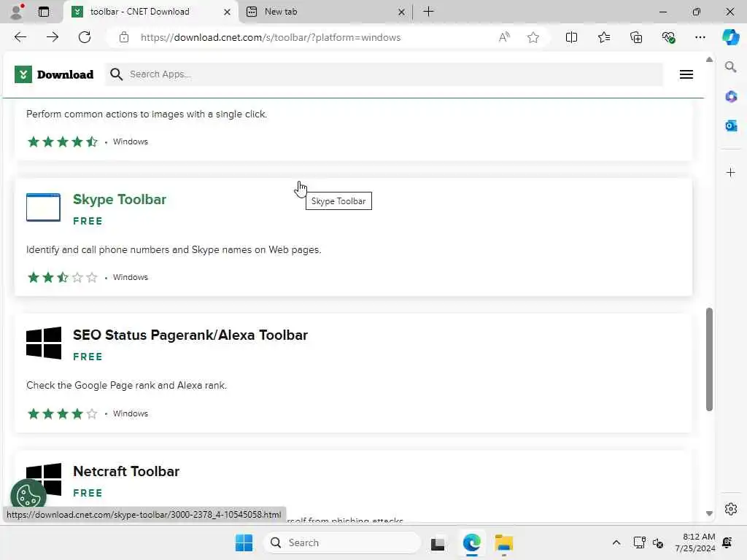Open Microsoft Edge from taskbar
Screen dimensions: 747x560
point(471,542)
